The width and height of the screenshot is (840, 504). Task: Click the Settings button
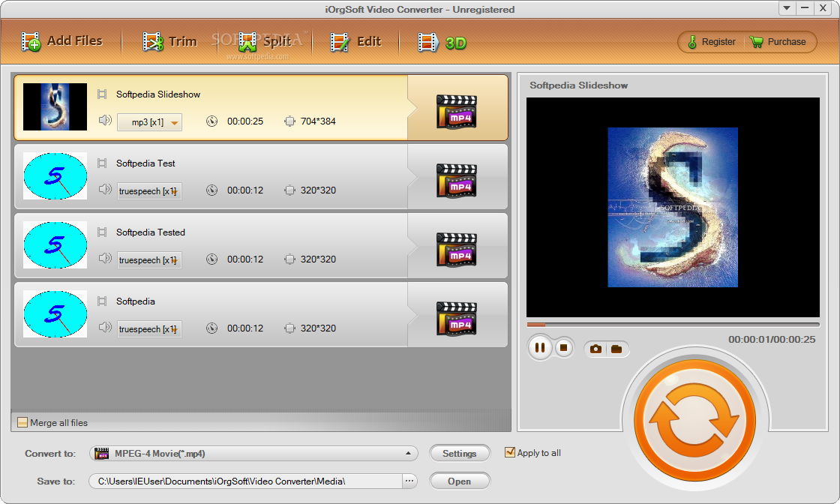[460, 454]
